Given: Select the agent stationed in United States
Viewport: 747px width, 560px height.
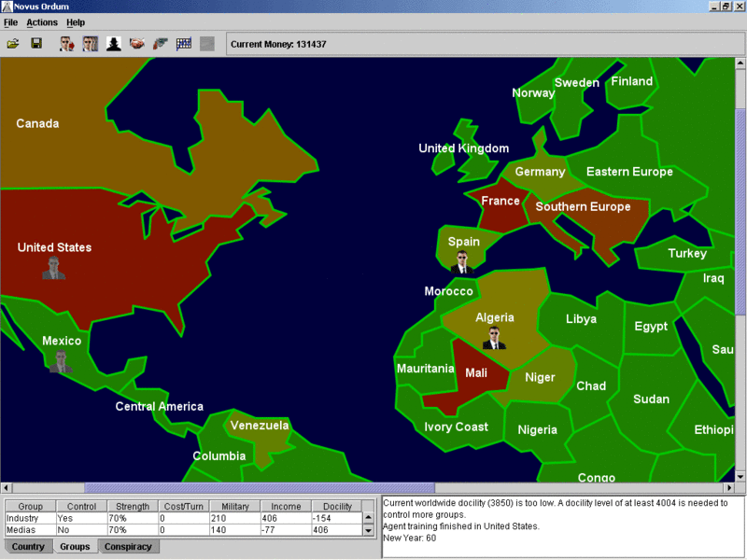Looking at the screenshot, I should [53, 270].
